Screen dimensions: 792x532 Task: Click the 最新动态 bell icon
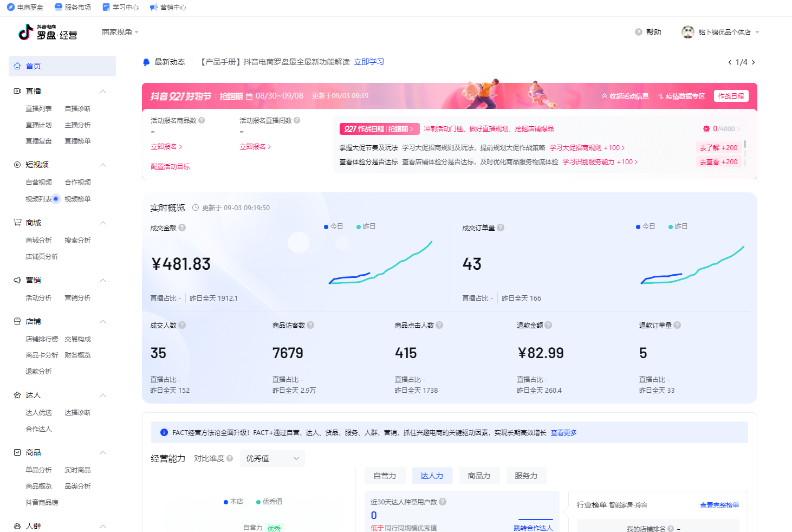pos(146,62)
